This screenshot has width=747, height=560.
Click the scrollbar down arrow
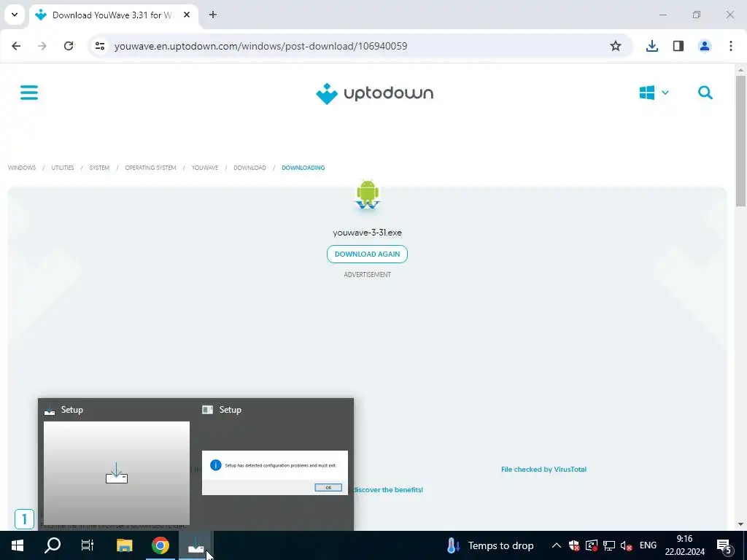tap(740, 524)
